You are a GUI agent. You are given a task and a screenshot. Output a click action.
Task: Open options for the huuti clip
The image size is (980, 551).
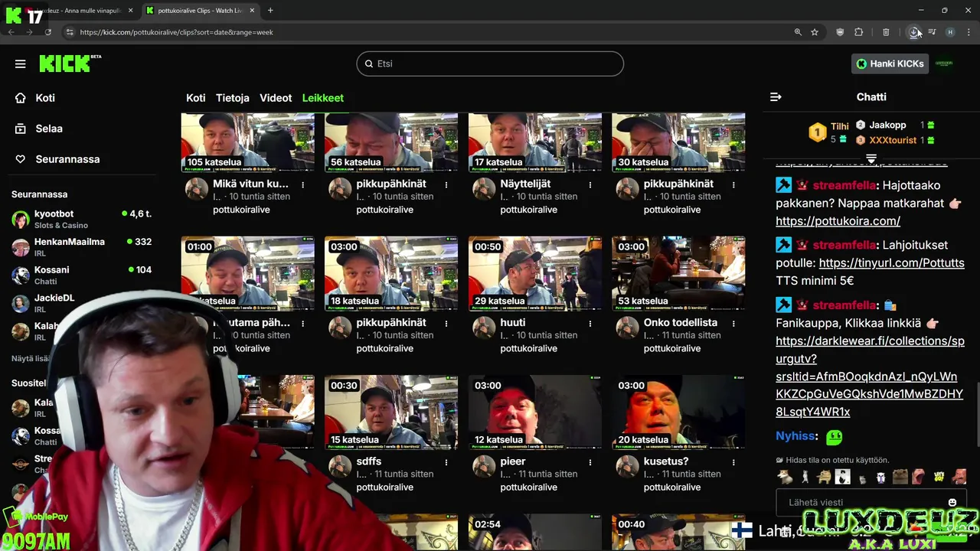[x=590, y=324]
